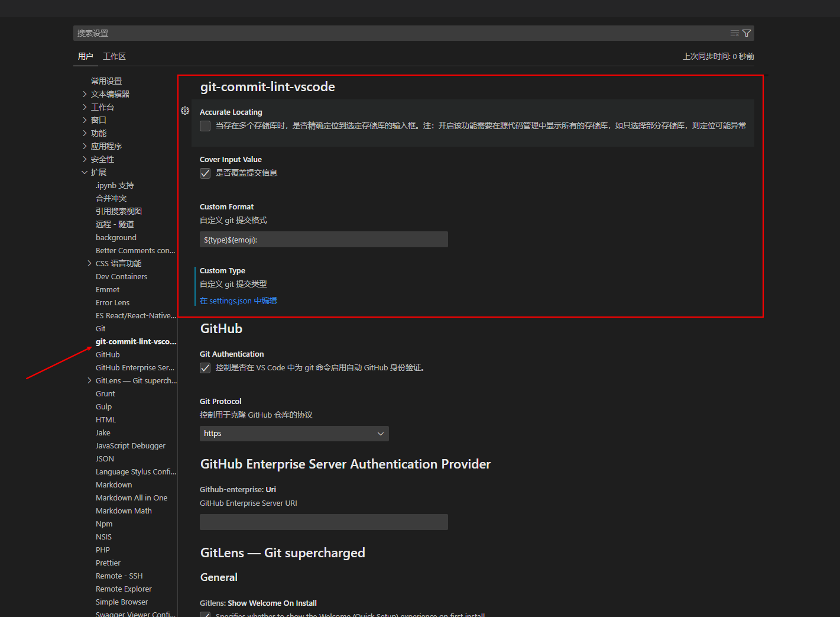
Task: Select GitHub Enterprise Server tree entry
Action: coord(135,367)
